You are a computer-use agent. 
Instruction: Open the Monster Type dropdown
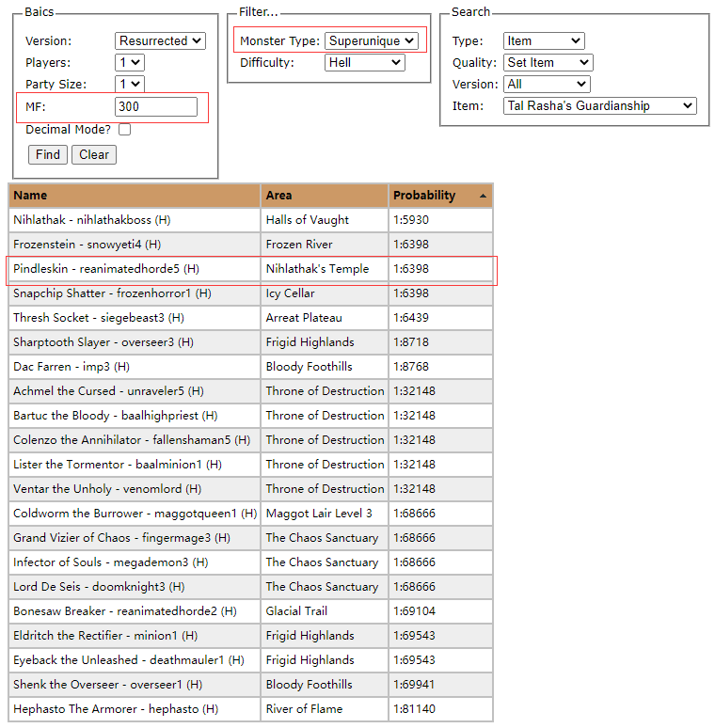click(371, 40)
